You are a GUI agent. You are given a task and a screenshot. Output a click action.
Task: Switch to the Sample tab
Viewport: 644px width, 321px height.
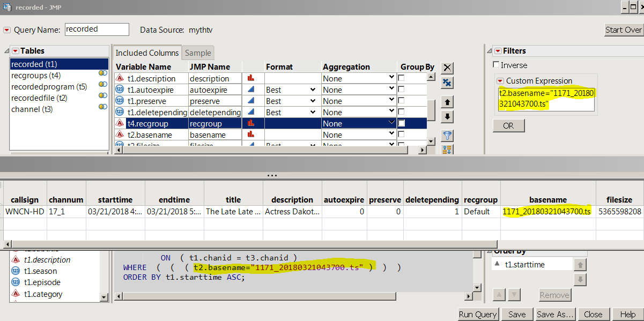tap(198, 53)
